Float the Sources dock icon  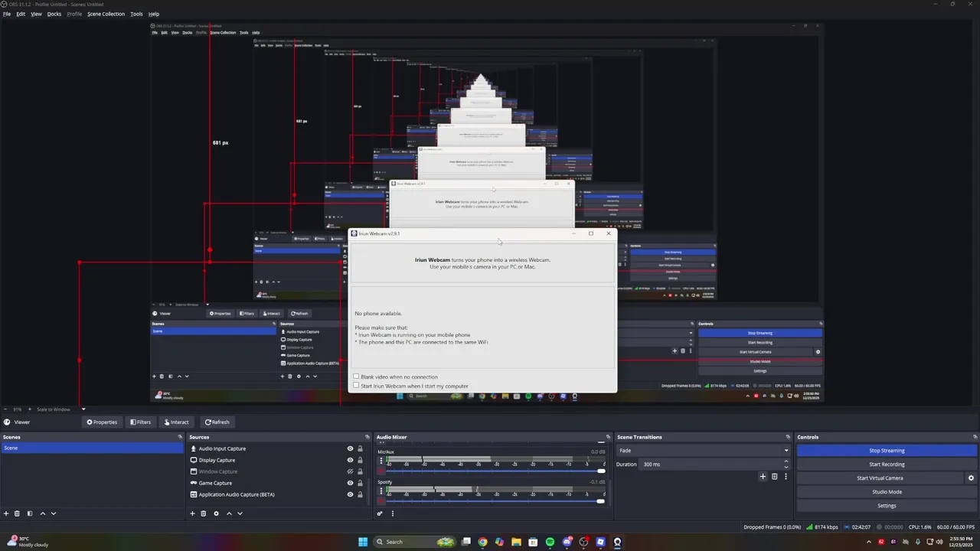coord(367,437)
